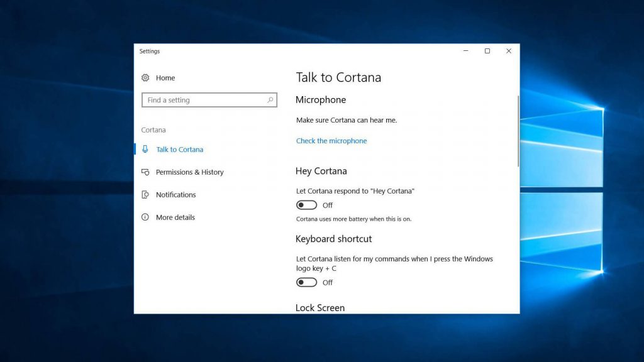The image size is (644, 362).
Task: Click the Permissions & History icon
Action: tap(145, 172)
